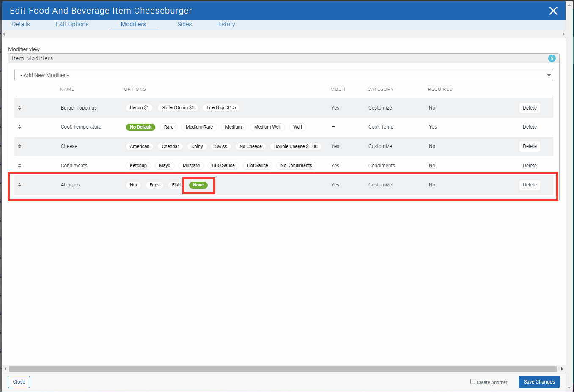This screenshot has width=574, height=392.
Task: Click the bottom horizontal scrollbar track
Action: [x=283, y=369]
